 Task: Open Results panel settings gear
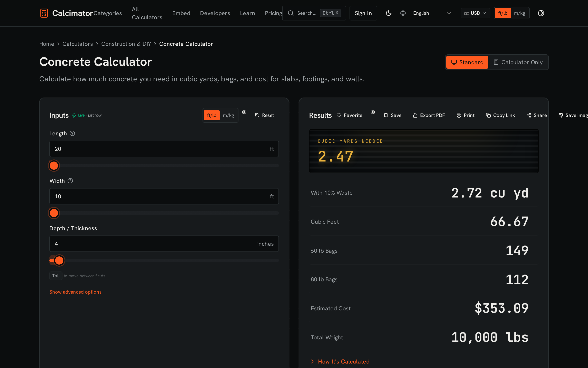coord(373,112)
